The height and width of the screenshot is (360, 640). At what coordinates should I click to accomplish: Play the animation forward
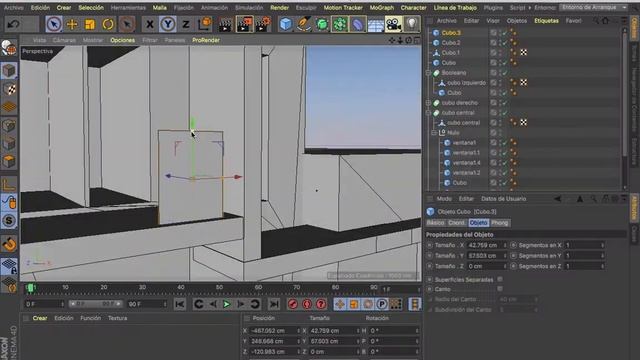227,304
